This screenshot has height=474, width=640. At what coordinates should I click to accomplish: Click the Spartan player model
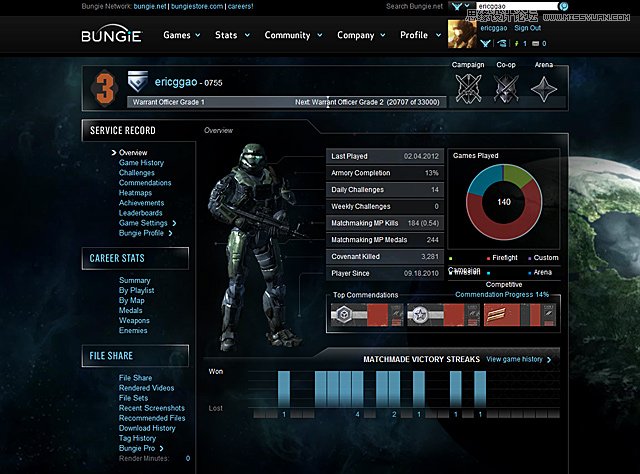[x=255, y=247]
